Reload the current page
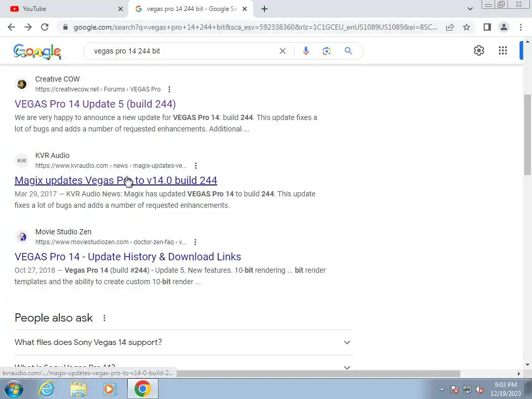The width and height of the screenshot is (532, 399). coord(45,27)
